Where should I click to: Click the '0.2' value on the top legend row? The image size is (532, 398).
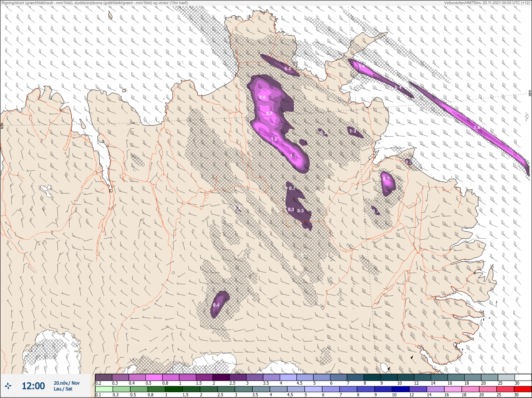(x=98, y=383)
